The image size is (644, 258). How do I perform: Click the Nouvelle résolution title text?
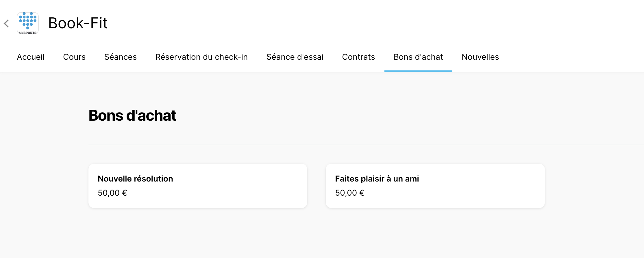135,179
